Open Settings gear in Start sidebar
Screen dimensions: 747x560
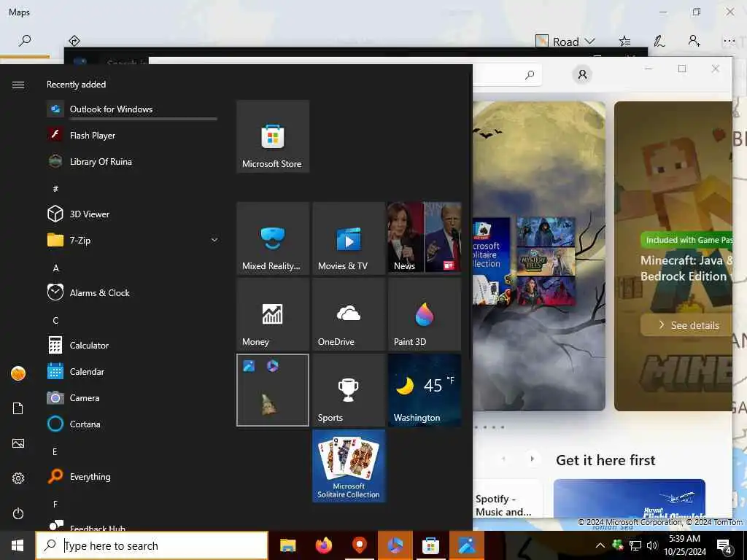click(x=18, y=478)
